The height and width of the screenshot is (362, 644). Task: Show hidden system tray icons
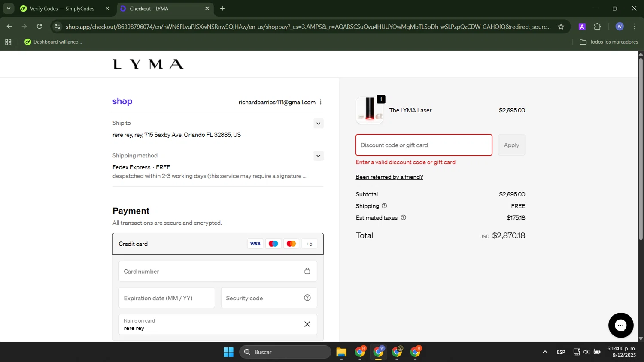pyautogui.click(x=545, y=352)
